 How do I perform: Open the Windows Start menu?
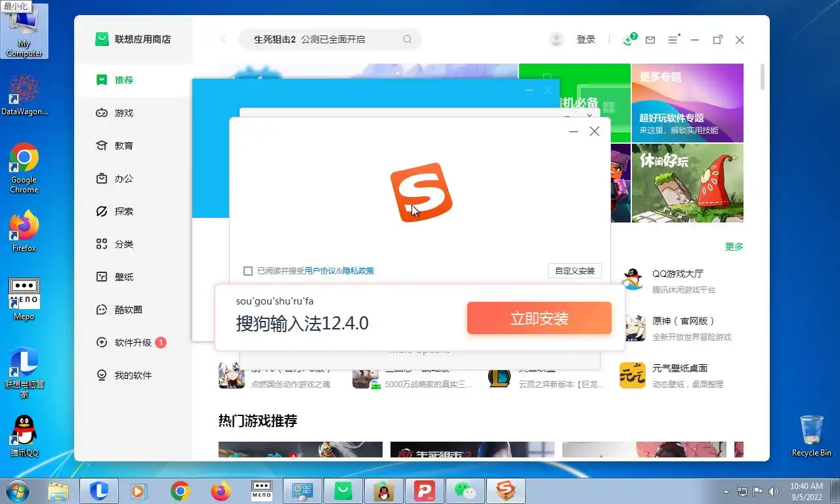pyautogui.click(x=17, y=490)
